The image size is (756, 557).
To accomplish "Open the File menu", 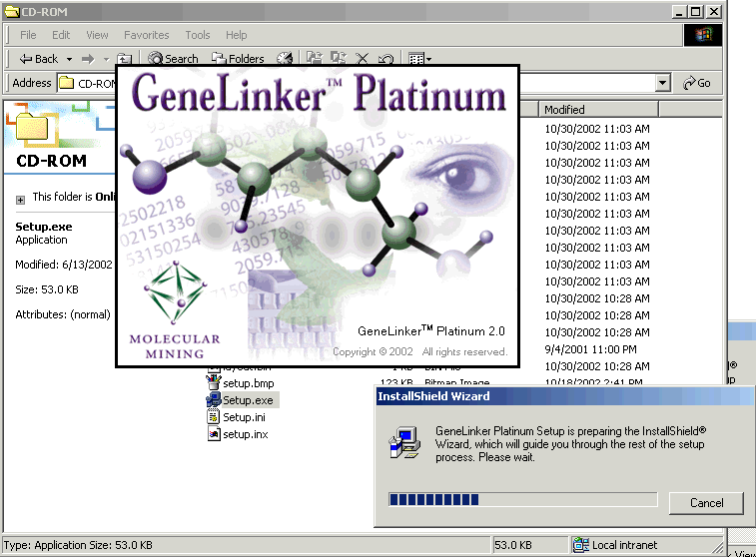I will [x=28, y=35].
